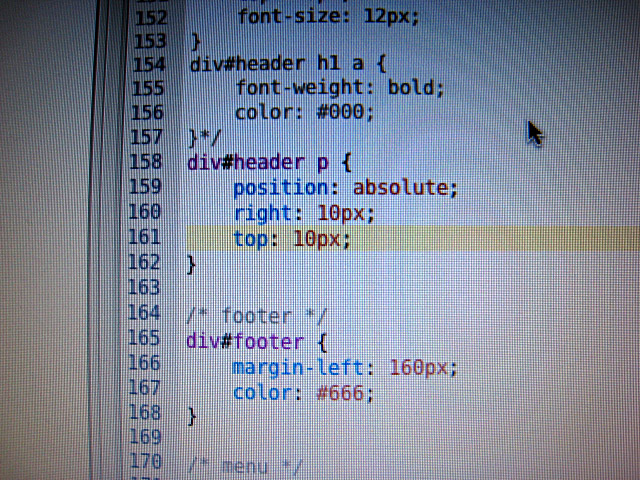The height and width of the screenshot is (480, 640).
Task: Click line number 158 in gutter
Action: tap(145, 162)
